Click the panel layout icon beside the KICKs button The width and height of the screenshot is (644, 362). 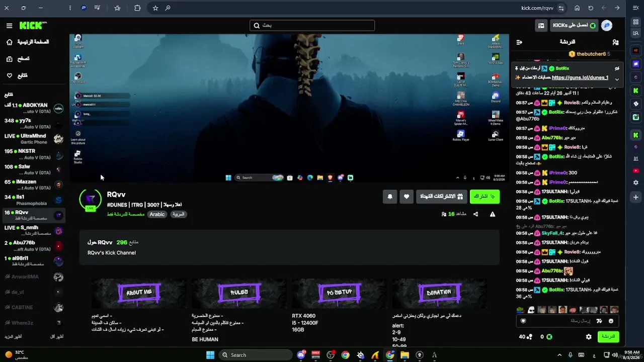point(541,26)
